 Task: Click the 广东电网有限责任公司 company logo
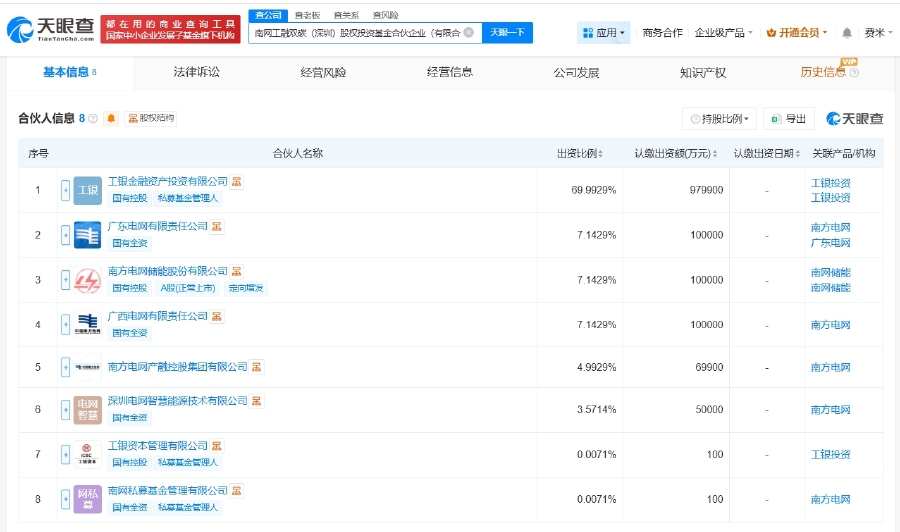88,235
